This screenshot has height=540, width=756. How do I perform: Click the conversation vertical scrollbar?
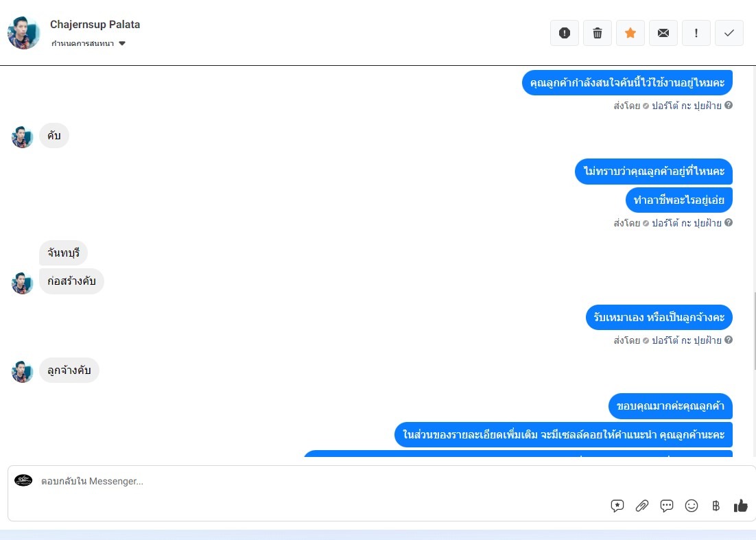pos(753,331)
